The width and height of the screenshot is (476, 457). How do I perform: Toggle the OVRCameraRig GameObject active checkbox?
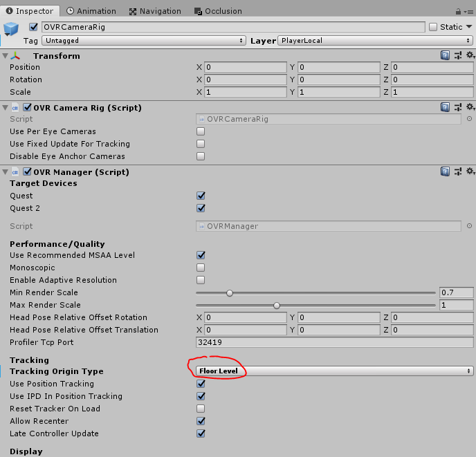click(33, 27)
